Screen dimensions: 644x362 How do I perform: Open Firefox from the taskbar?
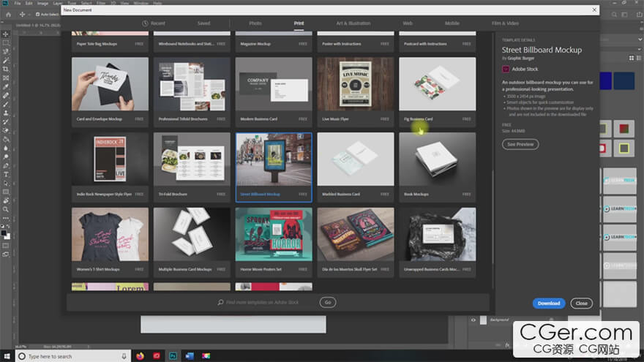pos(140,356)
